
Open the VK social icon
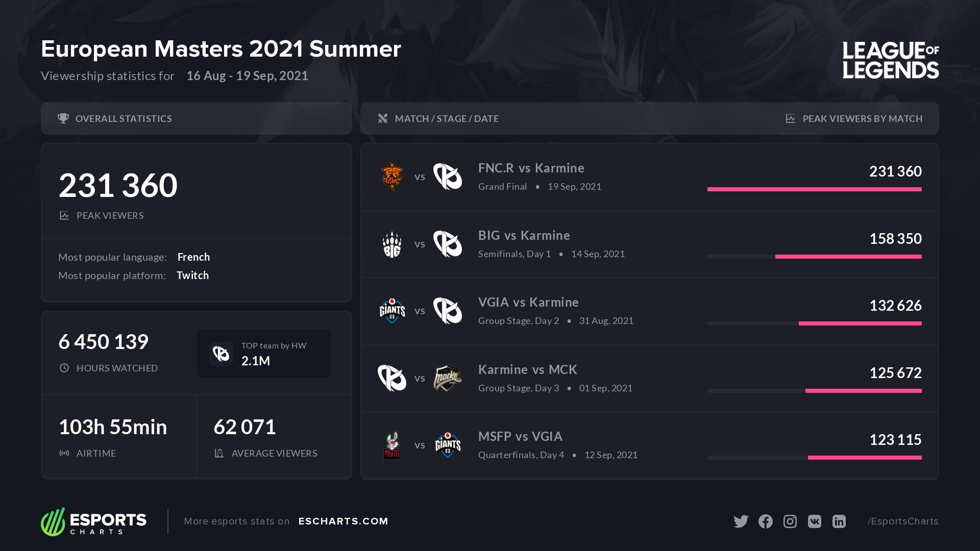[x=814, y=521]
